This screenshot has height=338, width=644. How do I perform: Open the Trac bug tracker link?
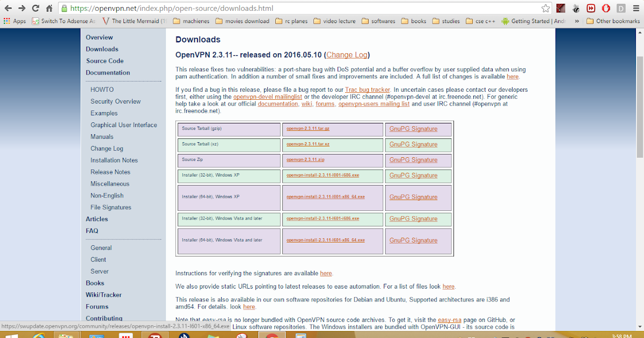pyautogui.click(x=368, y=90)
